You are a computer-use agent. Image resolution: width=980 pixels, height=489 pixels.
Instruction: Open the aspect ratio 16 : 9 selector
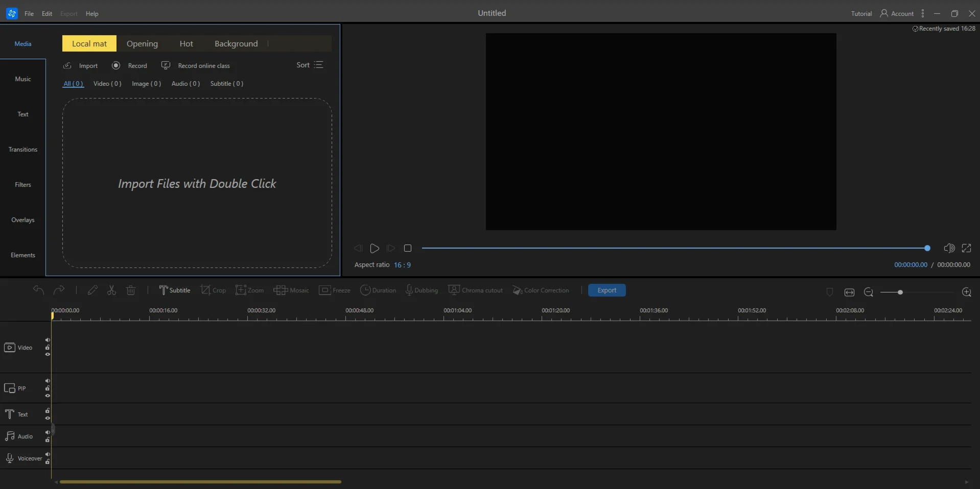click(402, 265)
